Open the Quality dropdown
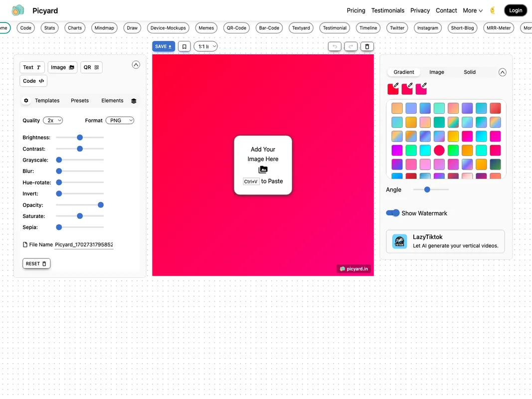This screenshot has height=399, width=532. [53, 120]
